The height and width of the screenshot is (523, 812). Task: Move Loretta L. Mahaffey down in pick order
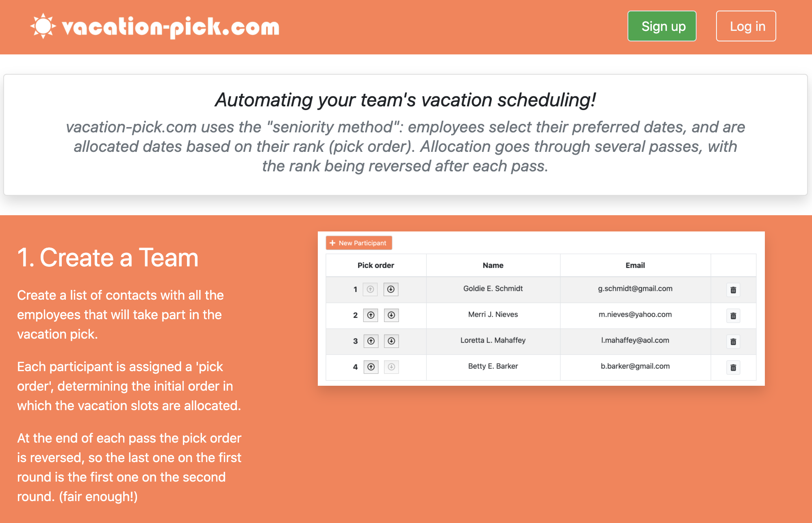click(x=391, y=341)
